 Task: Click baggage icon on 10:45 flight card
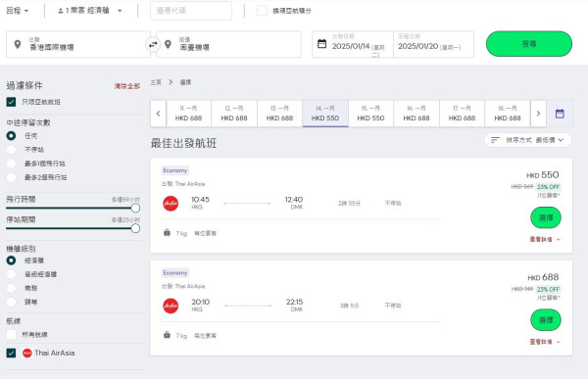tap(167, 233)
